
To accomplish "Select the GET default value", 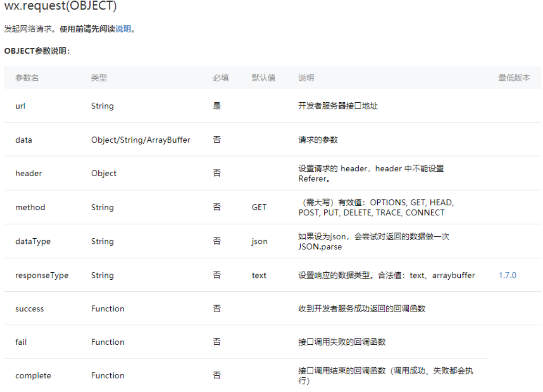I will (259, 207).
